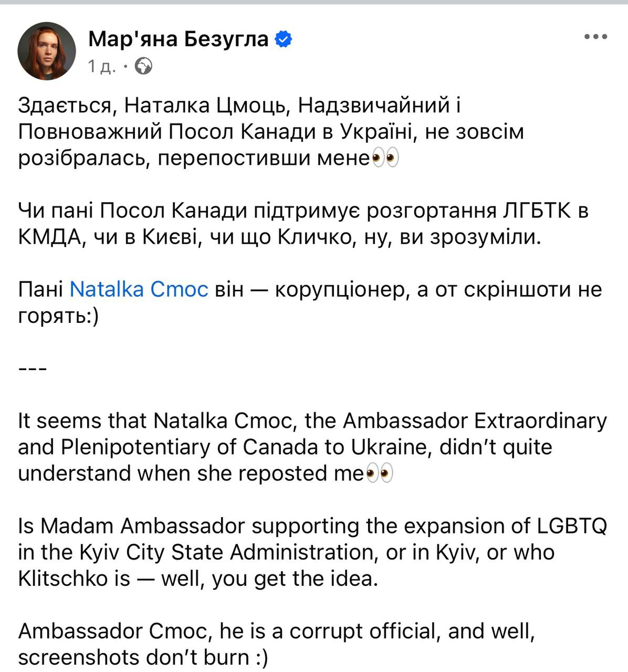
Task: Click the paragraph starting 'Здається, Наталка Цмоць'
Action: coord(271,132)
